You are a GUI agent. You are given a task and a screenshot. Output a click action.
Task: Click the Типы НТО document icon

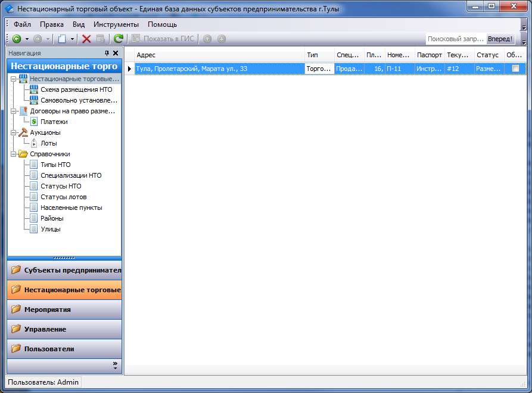(x=34, y=165)
